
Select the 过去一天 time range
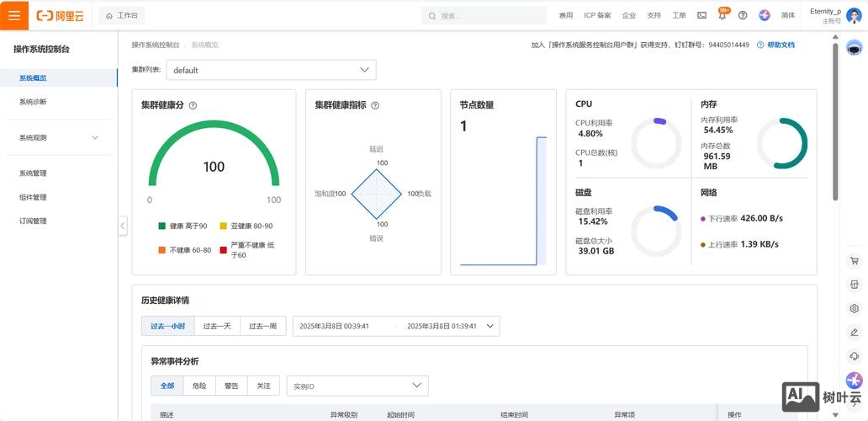(217, 327)
